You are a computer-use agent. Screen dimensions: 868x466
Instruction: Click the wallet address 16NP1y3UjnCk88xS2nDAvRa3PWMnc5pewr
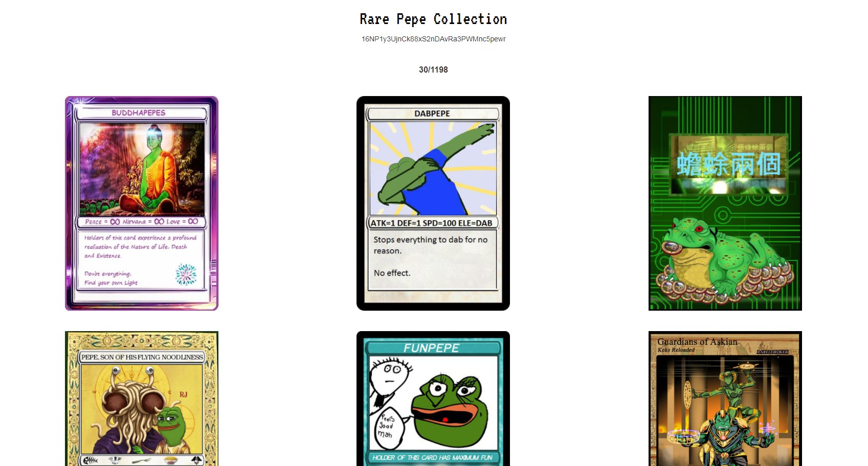433,39
